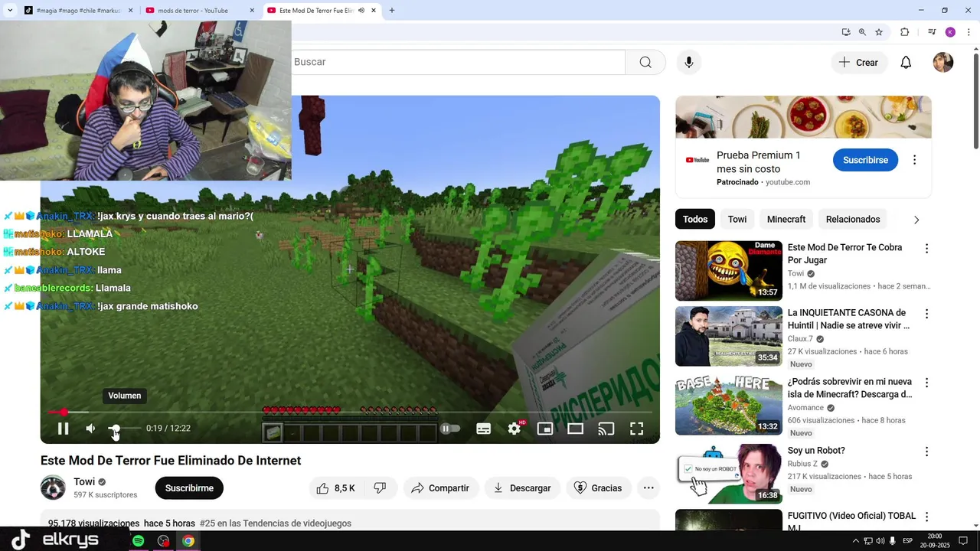
Task: Enable miniplayer mode
Action: pyautogui.click(x=545, y=429)
